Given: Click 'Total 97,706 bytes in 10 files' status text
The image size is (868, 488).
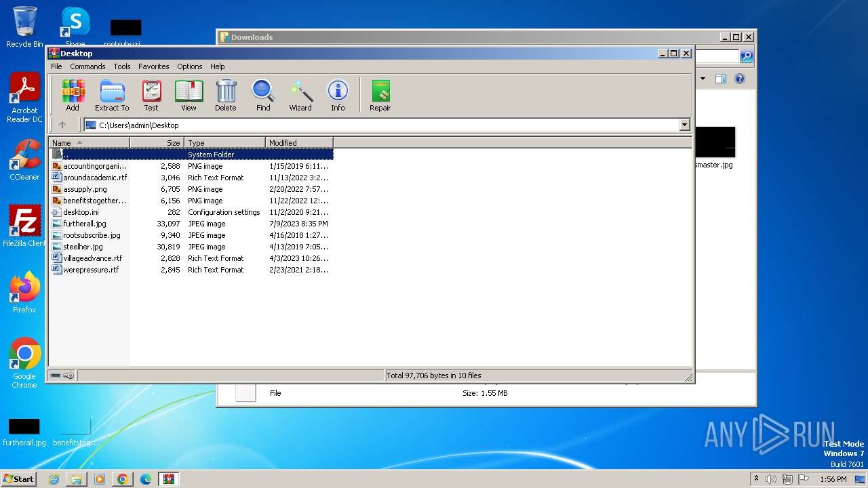Looking at the screenshot, I should point(434,375).
